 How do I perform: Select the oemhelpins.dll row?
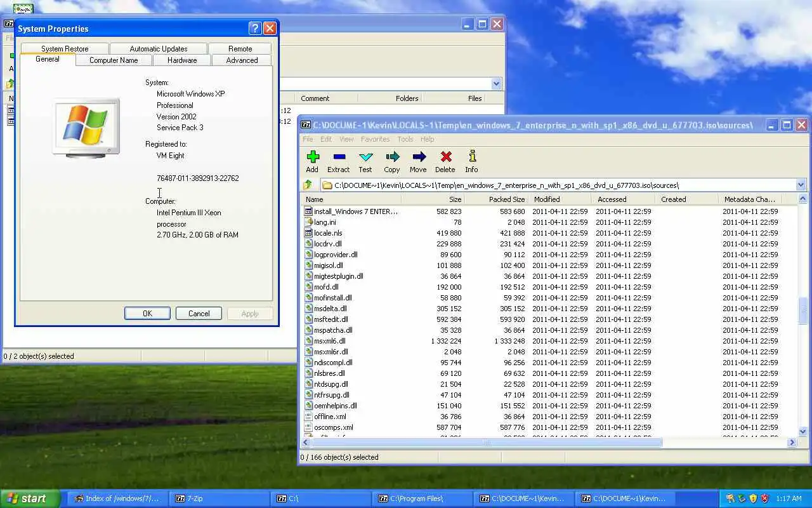pos(549,406)
